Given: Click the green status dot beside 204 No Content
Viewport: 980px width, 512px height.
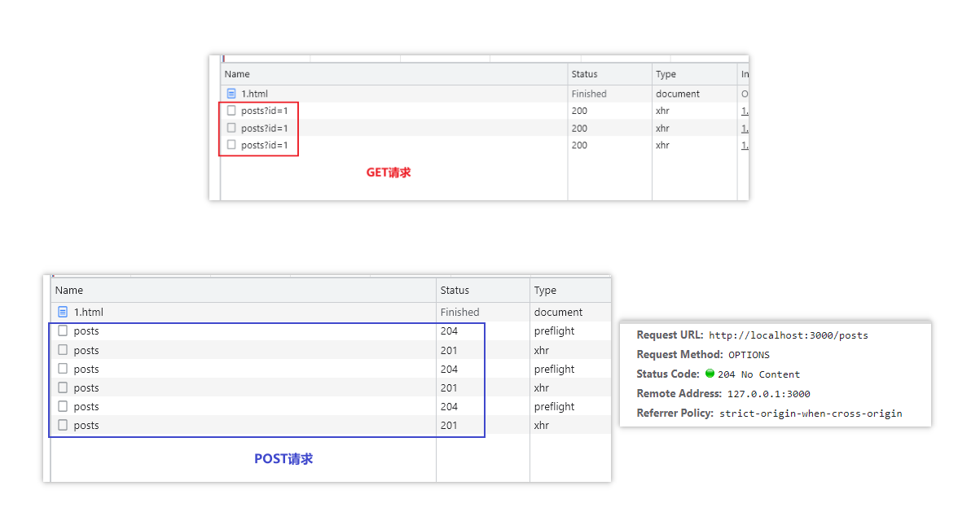Looking at the screenshot, I should (710, 374).
